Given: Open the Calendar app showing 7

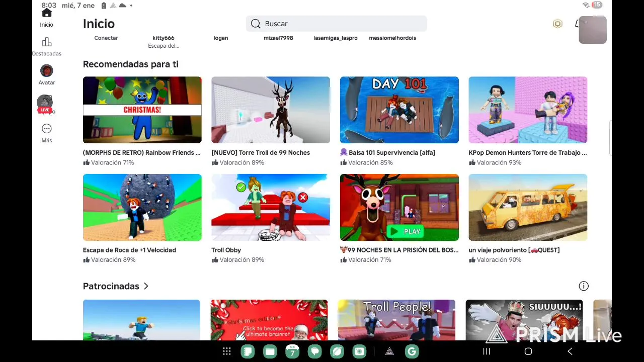Looking at the screenshot, I should coord(292,351).
